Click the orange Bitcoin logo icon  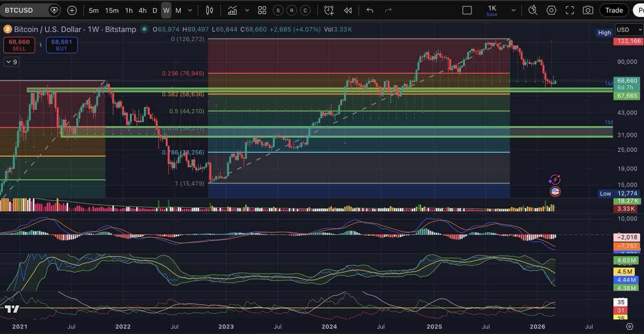click(x=7, y=30)
